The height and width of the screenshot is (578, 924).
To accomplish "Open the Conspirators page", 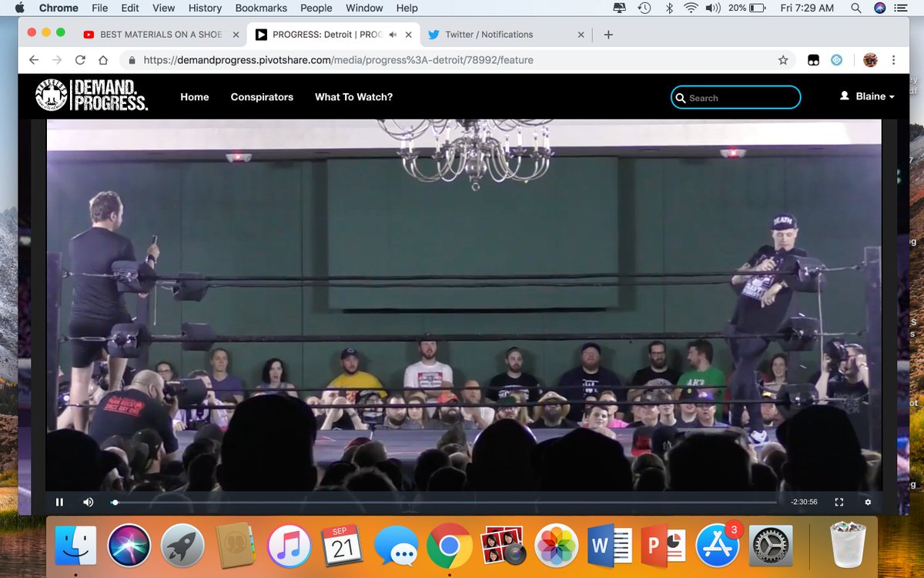I will [262, 97].
